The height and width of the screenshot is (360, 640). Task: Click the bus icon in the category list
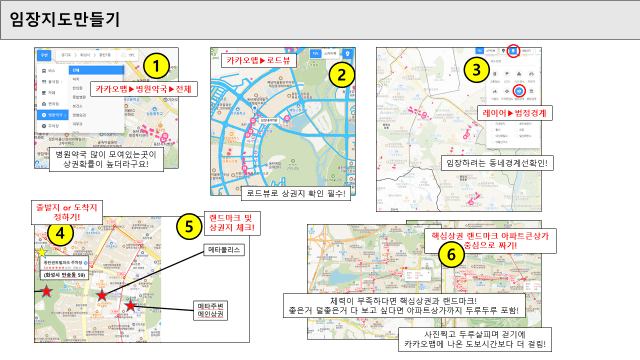pyautogui.click(x=44, y=71)
